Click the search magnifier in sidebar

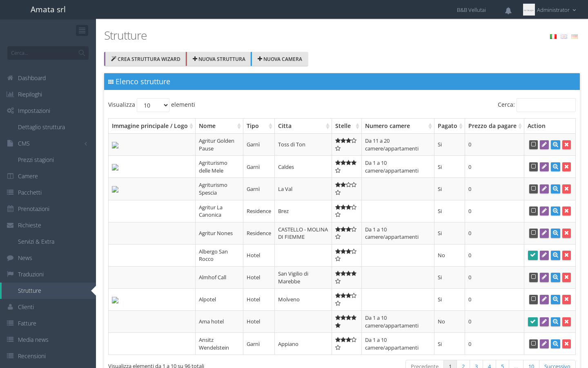[x=82, y=53]
